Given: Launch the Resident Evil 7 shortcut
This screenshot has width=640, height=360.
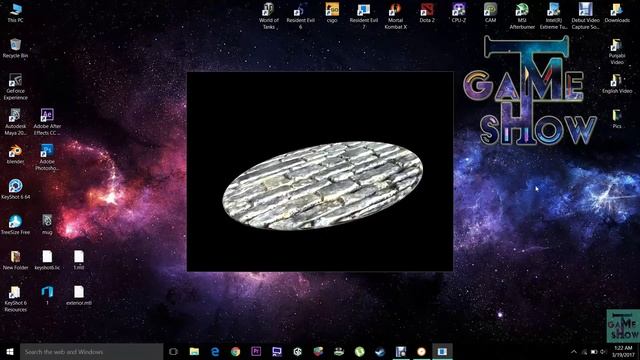Looking at the screenshot, I should [x=364, y=16].
